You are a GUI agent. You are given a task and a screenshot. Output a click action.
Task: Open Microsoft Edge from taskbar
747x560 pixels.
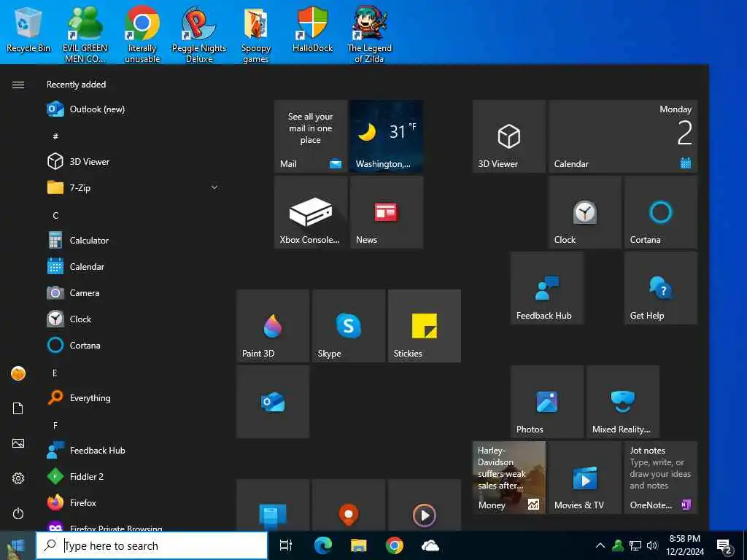[322, 545]
